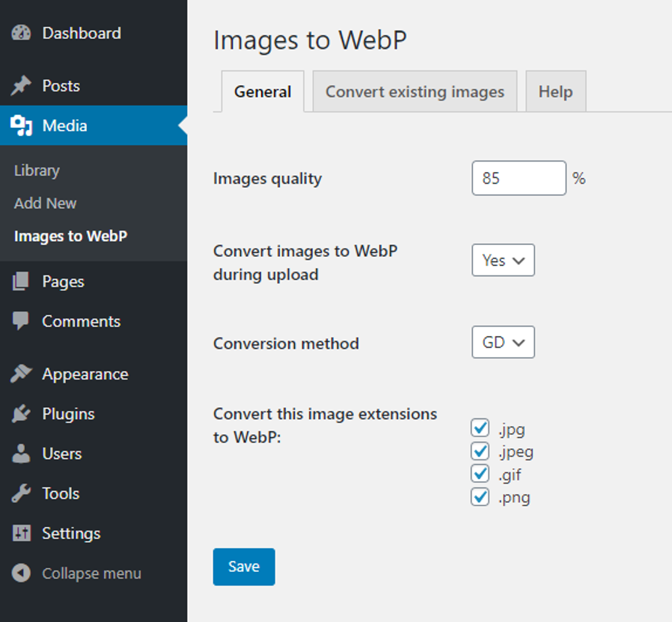Open Settings using the sliders icon
Image resolution: width=672 pixels, height=622 pixels.
[x=21, y=533]
